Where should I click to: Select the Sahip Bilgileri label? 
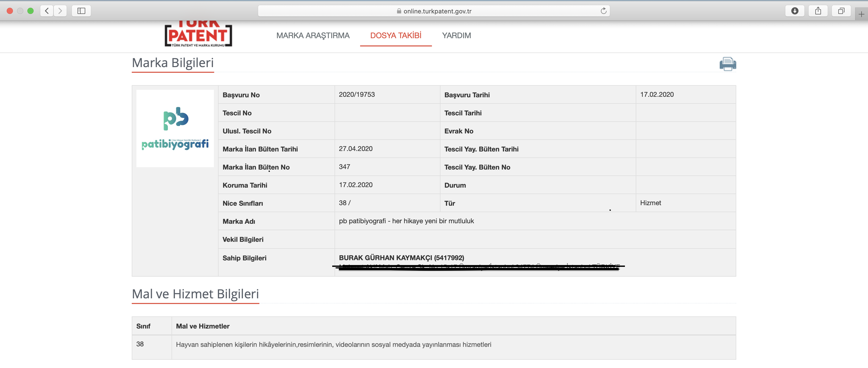[x=244, y=258]
